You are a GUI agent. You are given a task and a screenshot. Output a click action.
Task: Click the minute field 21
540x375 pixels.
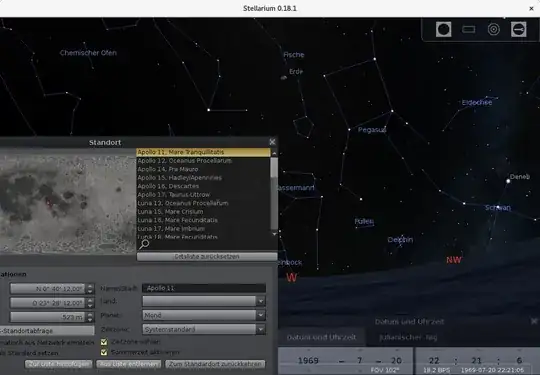(x=477, y=361)
